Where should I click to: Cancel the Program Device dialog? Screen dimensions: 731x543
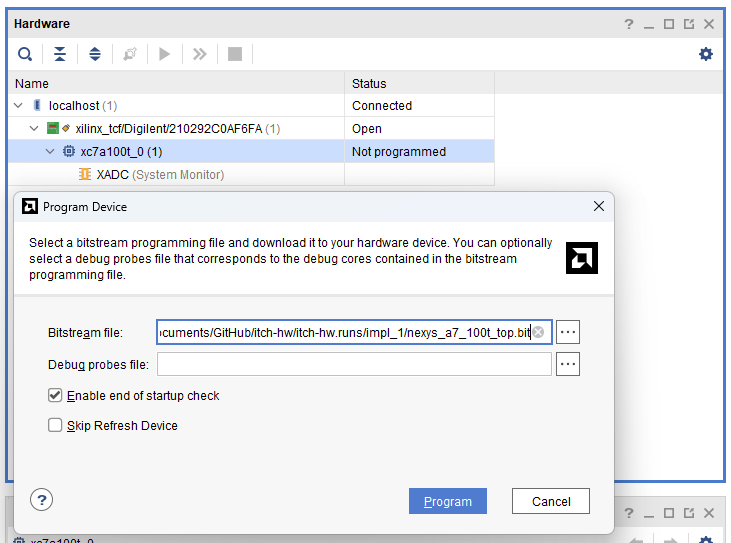pyautogui.click(x=551, y=501)
